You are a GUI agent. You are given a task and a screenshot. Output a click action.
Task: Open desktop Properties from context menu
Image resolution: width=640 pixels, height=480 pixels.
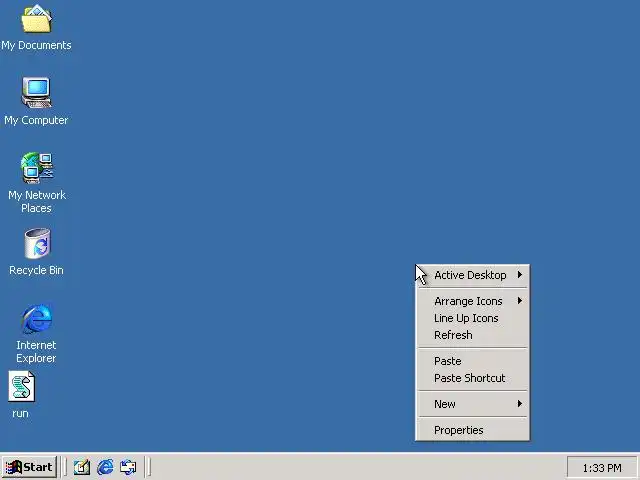coord(473,430)
